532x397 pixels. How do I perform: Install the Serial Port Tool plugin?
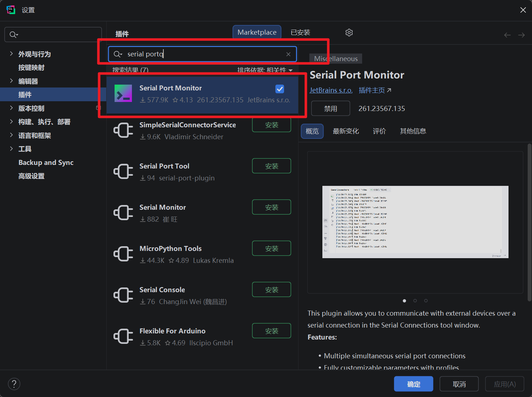click(271, 166)
